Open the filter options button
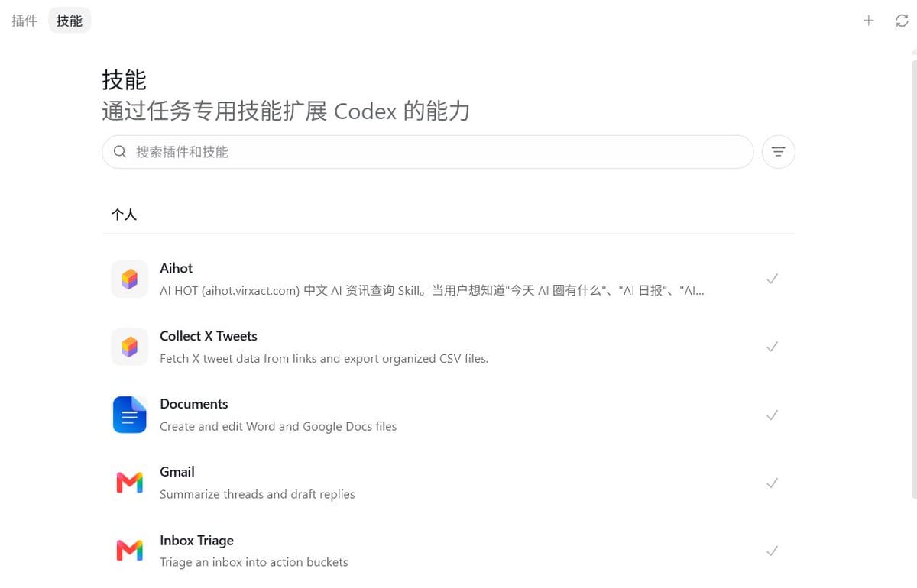Image resolution: width=917 pixels, height=588 pixels. point(779,152)
